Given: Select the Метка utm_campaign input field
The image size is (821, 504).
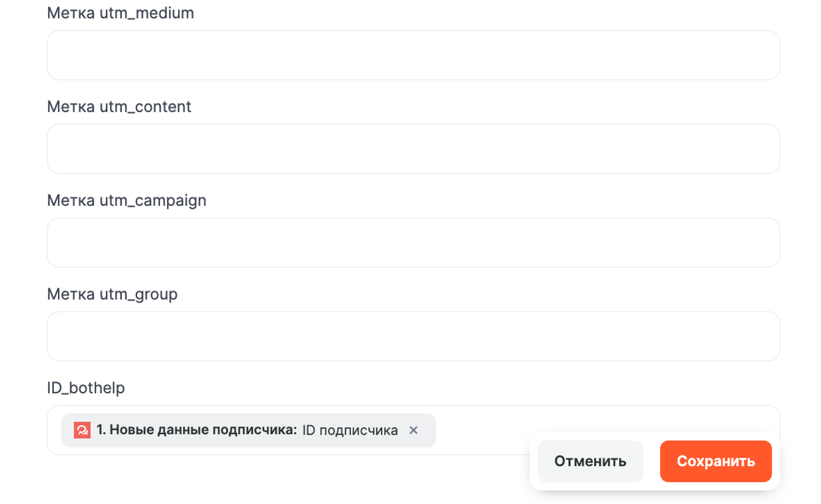Looking at the screenshot, I should coord(413,243).
